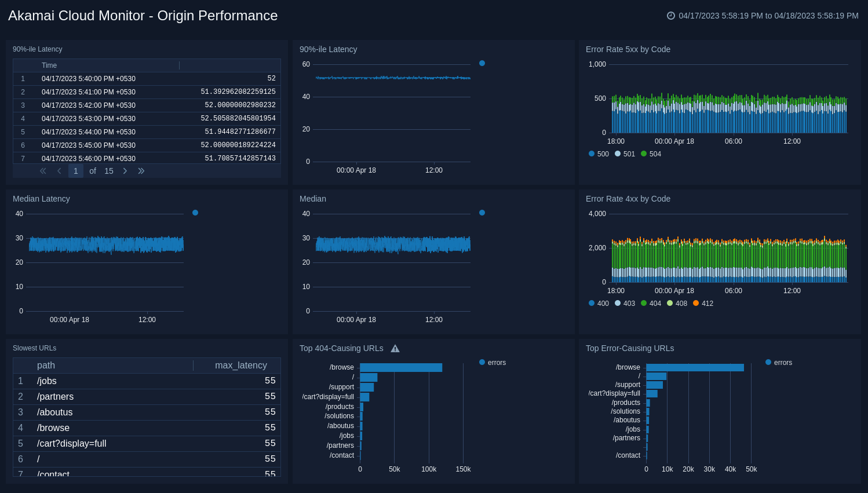Sort by the path column in Slowest URLs
The width and height of the screenshot is (868, 493).
coord(46,365)
